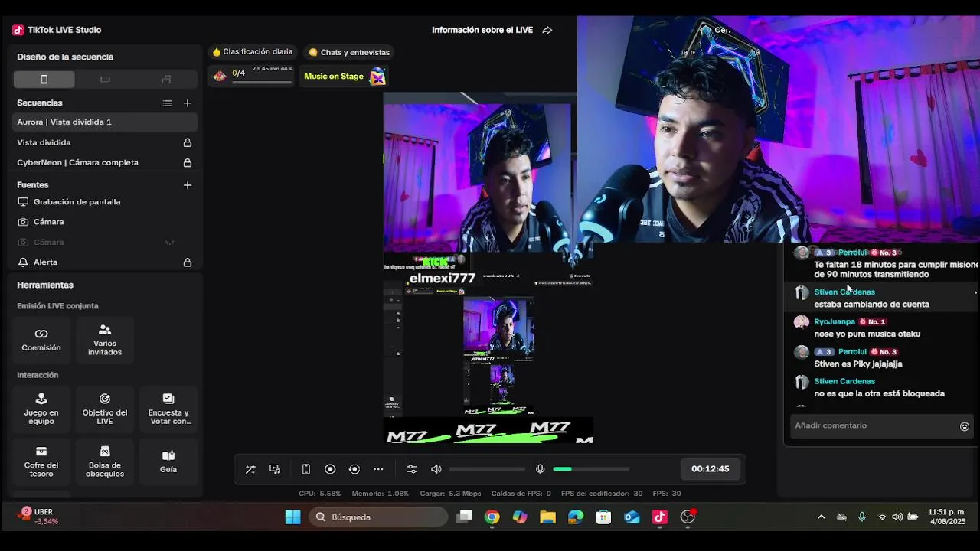Open the Guía tool

click(168, 461)
